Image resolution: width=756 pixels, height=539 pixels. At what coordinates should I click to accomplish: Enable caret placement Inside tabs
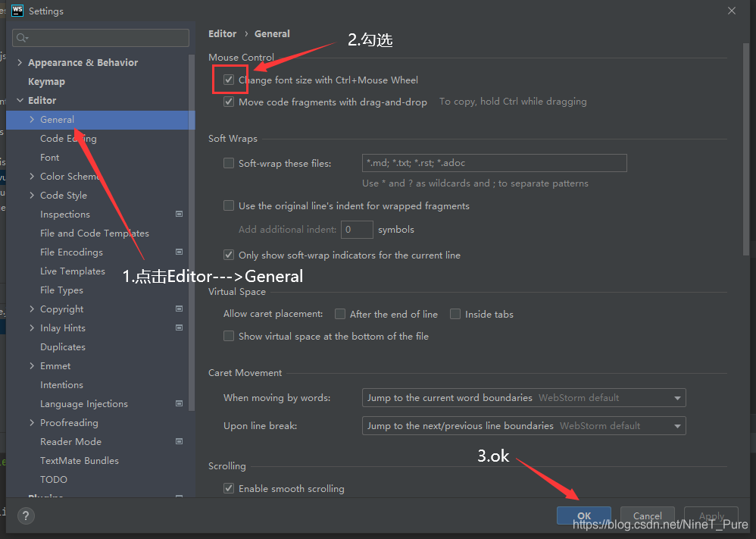pyautogui.click(x=455, y=314)
